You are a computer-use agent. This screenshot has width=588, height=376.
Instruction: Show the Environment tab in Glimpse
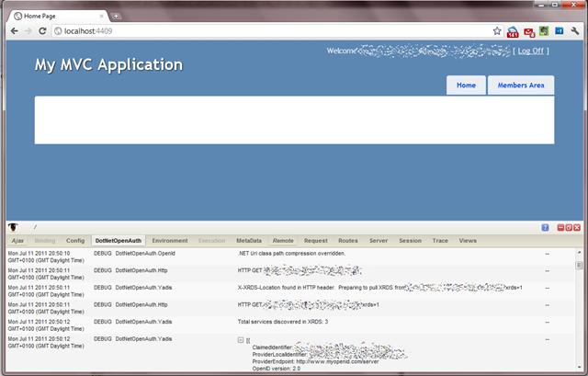click(x=169, y=240)
